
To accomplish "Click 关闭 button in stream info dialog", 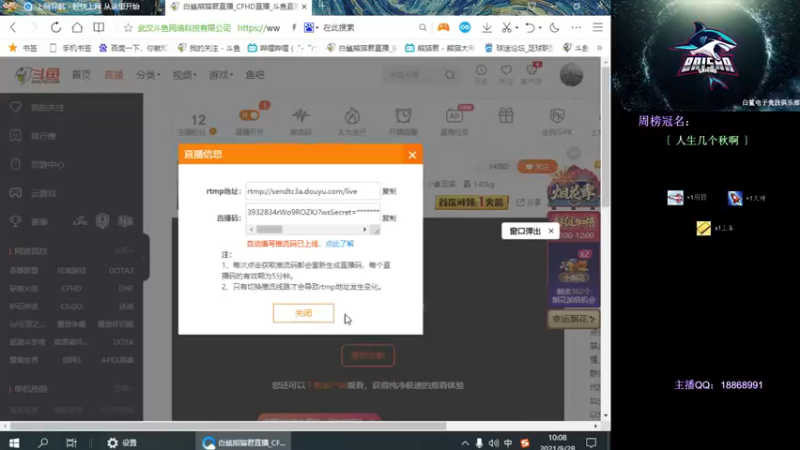I will 303,313.
